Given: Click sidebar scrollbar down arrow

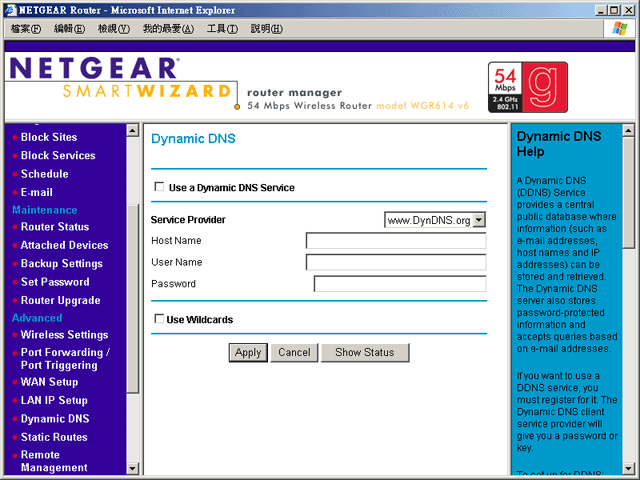Looking at the screenshot, I should tap(132, 468).
